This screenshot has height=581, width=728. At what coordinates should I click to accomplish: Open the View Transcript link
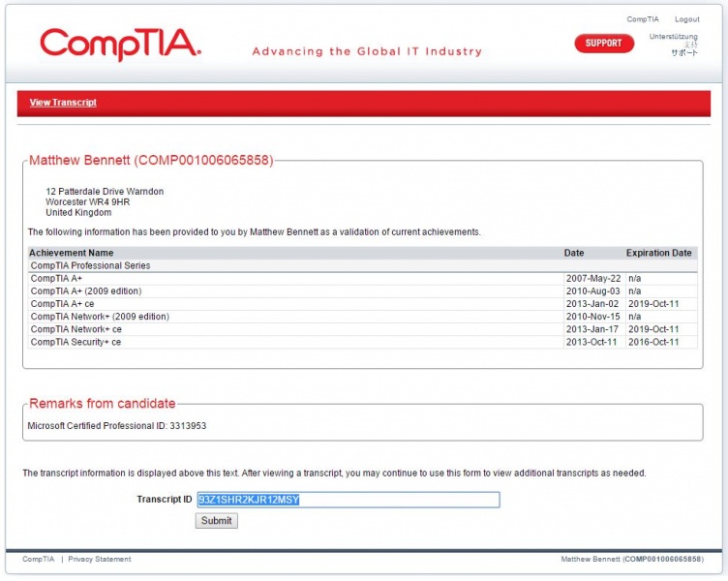pos(63,103)
